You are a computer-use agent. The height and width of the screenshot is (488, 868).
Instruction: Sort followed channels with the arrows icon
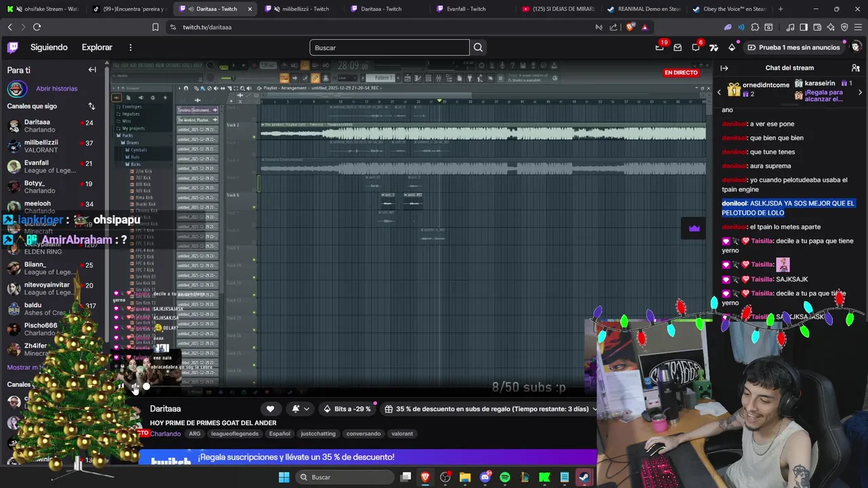(x=92, y=106)
